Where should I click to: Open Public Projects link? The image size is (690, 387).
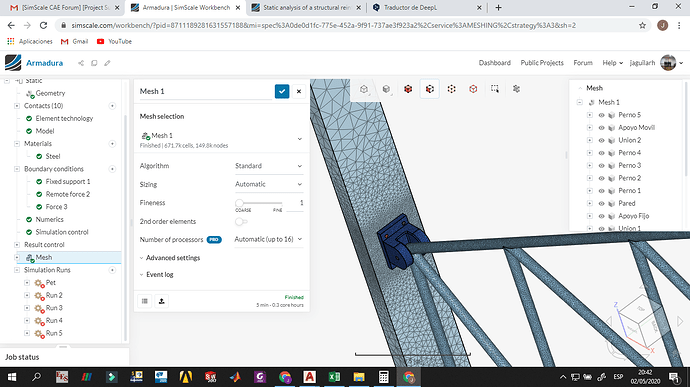click(x=542, y=63)
